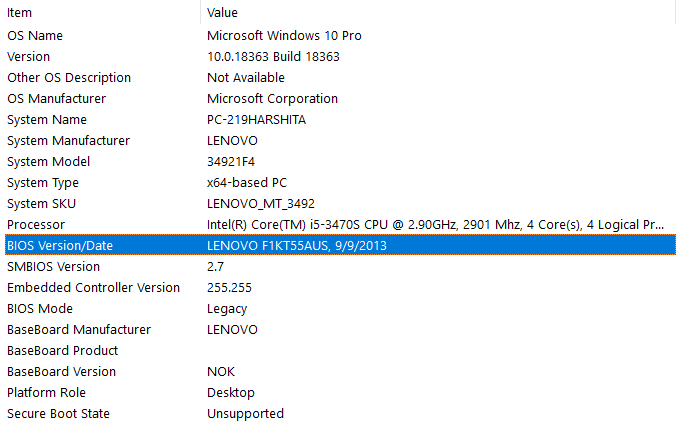Select the SMBIOS Version row

tap(54, 266)
